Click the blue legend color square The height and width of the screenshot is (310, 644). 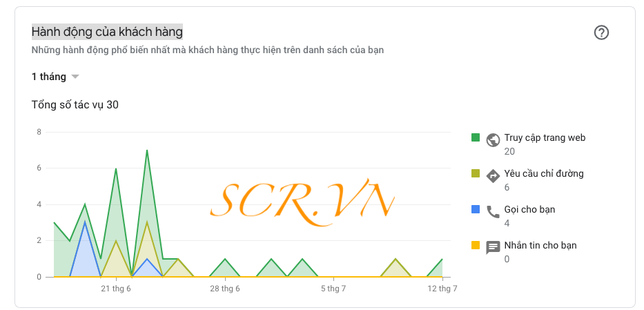coord(476,209)
